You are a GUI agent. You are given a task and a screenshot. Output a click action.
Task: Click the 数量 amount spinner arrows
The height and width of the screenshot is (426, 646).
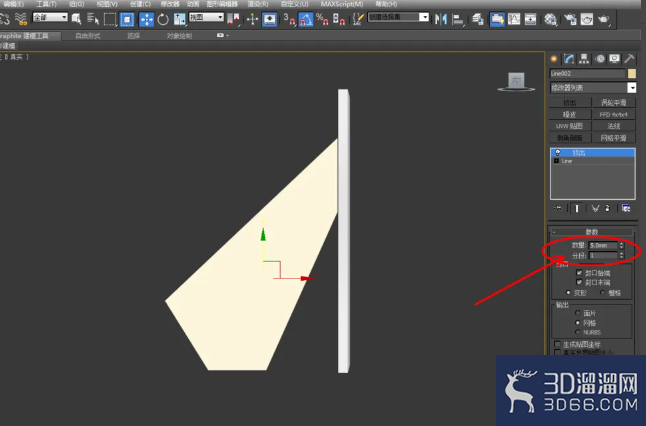[x=622, y=245]
